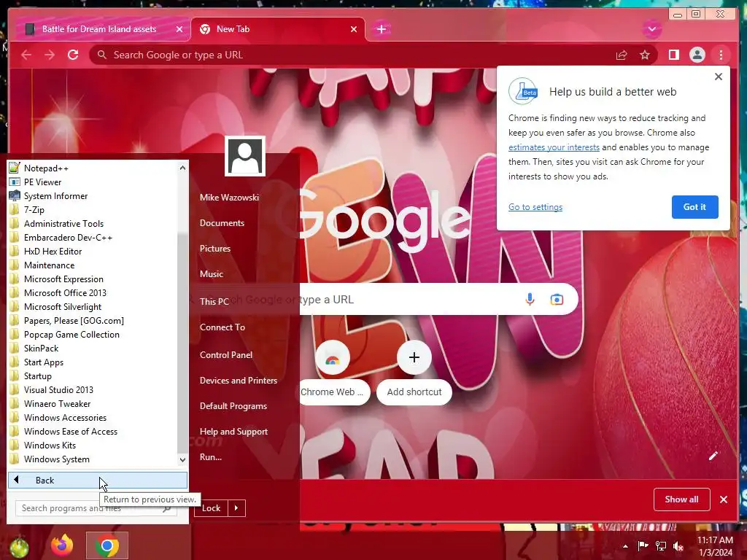
Task: Open Control Panel from Start menu
Action: pyautogui.click(x=226, y=355)
